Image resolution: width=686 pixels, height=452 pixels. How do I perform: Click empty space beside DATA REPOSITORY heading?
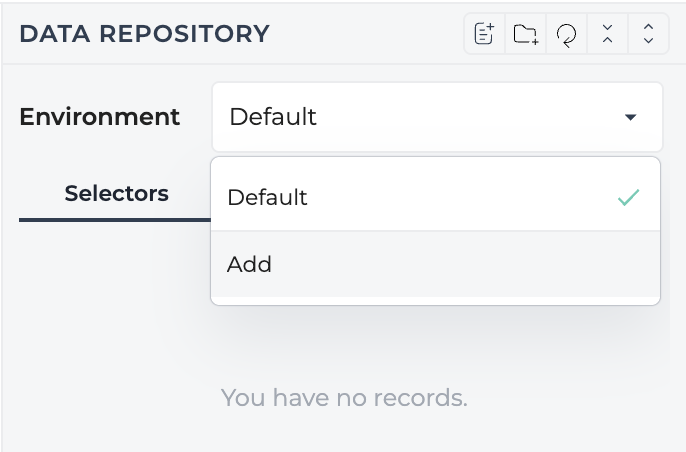[x=366, y=34]
